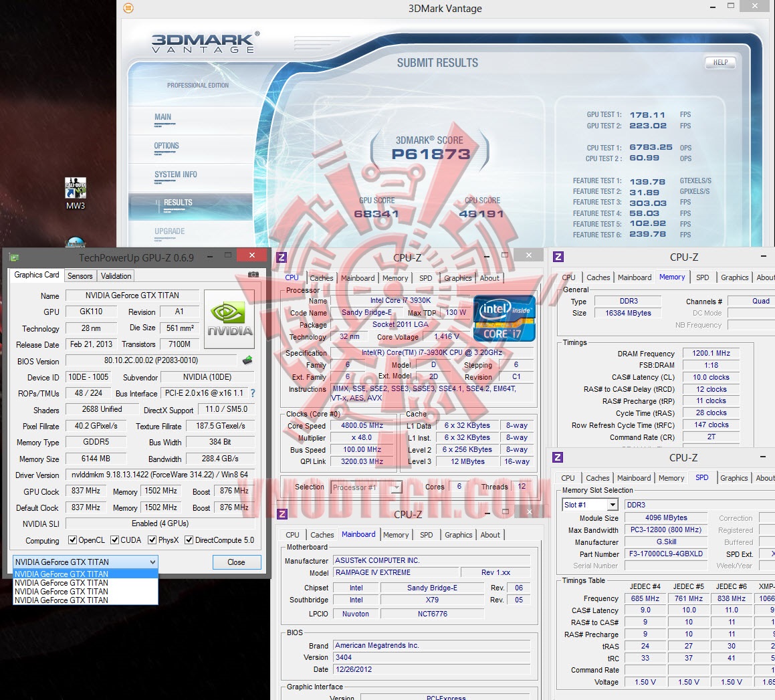Click the Z icon of CPU-Z Mainboard window
The image size is (775, 700).
282,514
